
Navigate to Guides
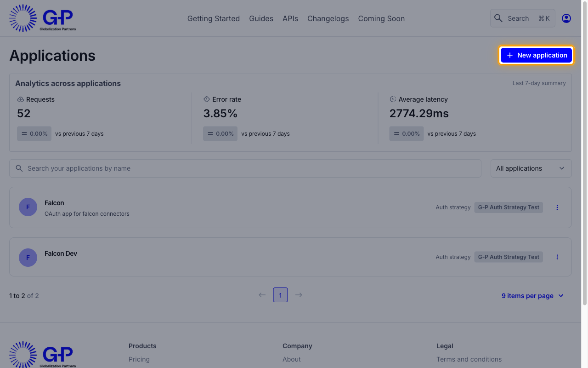(x=261, y=18)
